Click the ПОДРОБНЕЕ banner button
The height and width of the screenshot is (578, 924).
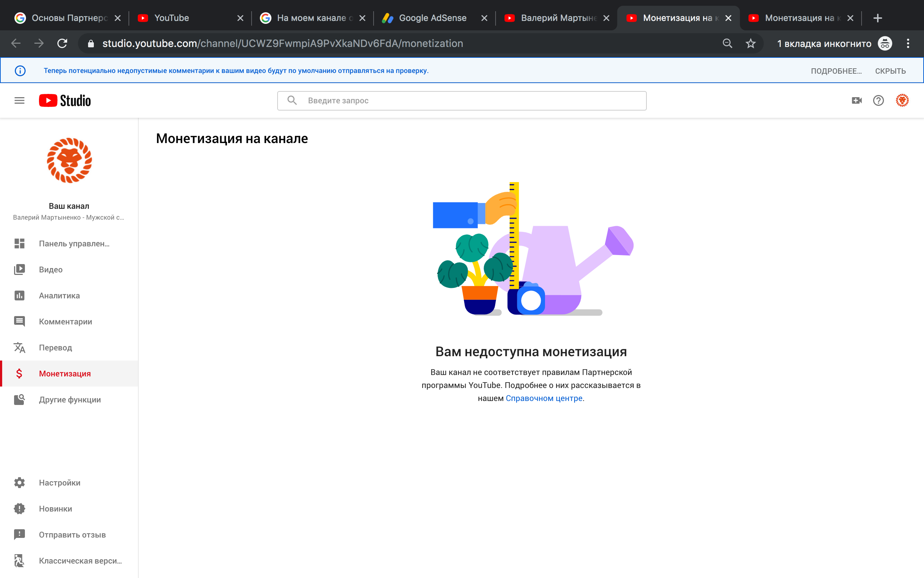tap(836, 71)
